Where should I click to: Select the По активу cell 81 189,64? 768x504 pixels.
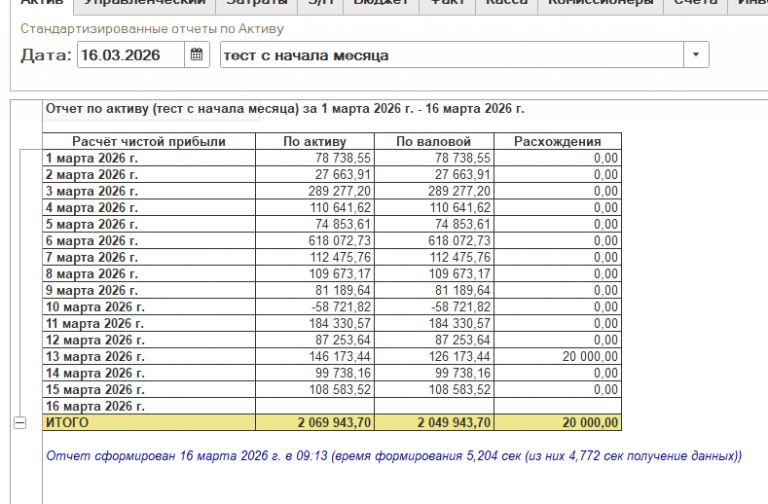tap(315, 290)
